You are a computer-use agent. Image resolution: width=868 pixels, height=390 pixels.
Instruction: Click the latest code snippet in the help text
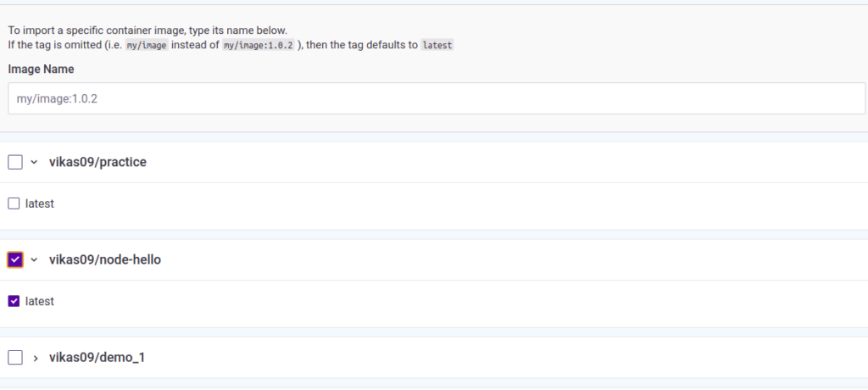pyautogui.click(x=437, y=44)
